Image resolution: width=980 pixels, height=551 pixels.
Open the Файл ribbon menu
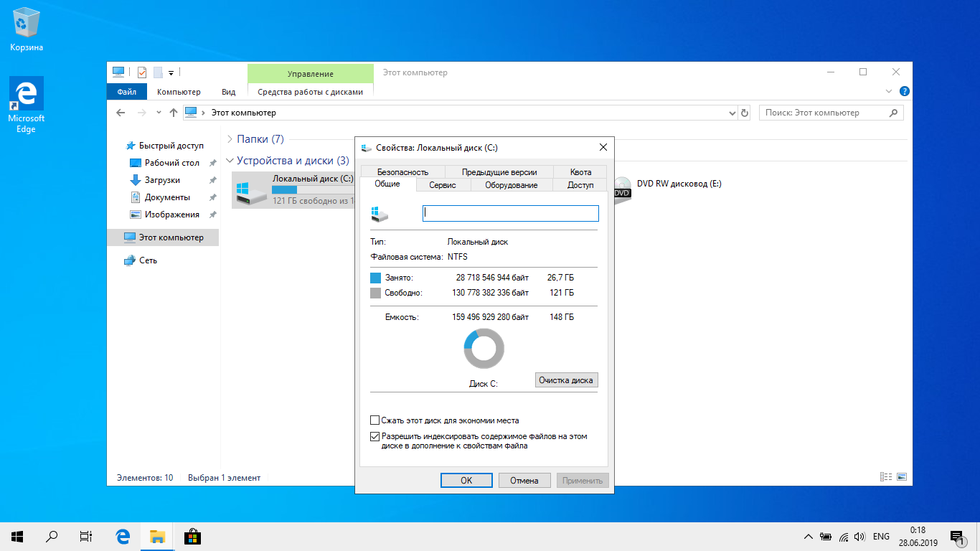[127, 92]
